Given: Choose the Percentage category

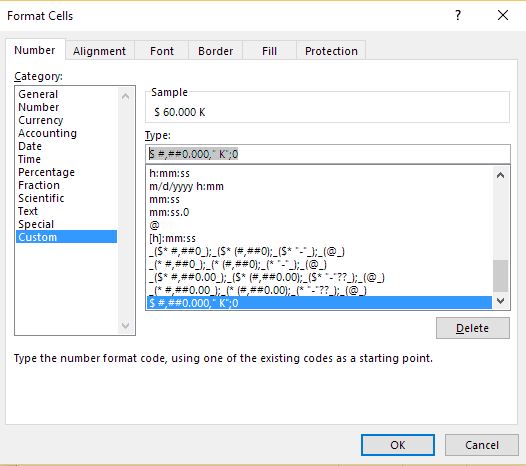Looking at the screenshot, I should click(x=46, y=172).
